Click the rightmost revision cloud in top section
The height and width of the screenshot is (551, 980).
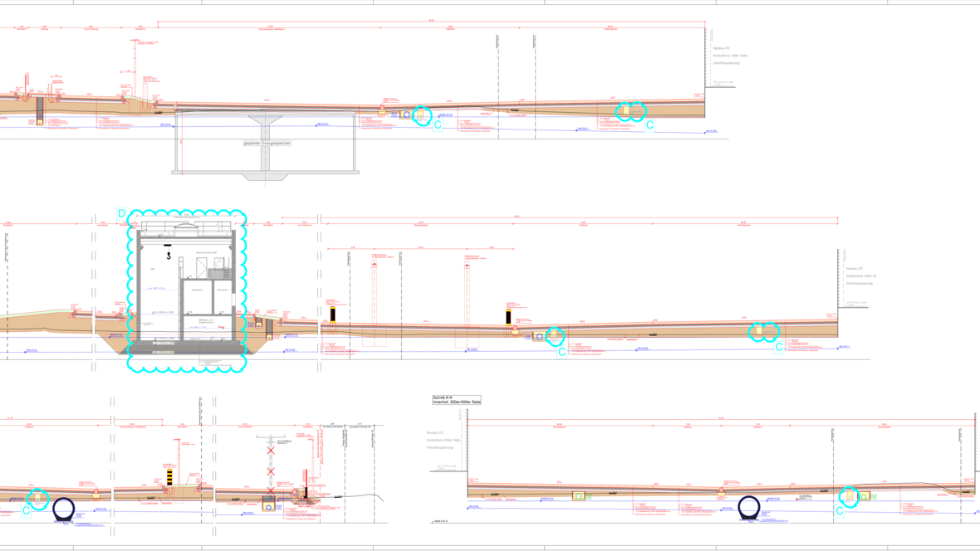pos(630,111)
